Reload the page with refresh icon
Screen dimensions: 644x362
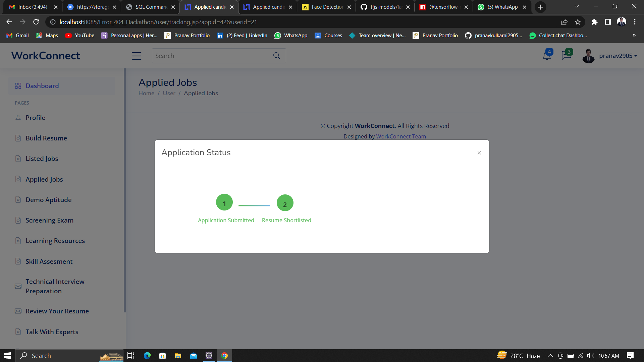point(36,22)
